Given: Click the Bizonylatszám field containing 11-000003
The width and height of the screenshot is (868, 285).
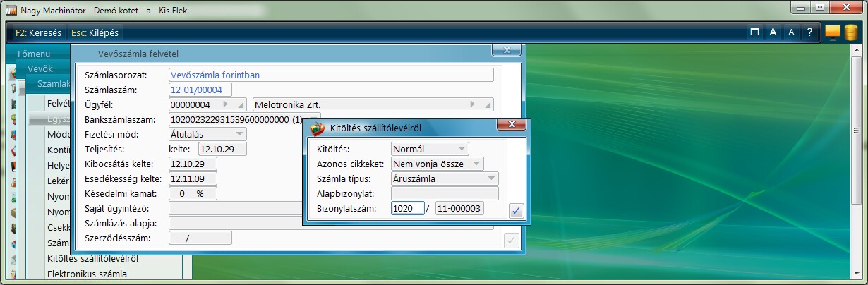Looking at the screenshot, I should pos(459,208).
